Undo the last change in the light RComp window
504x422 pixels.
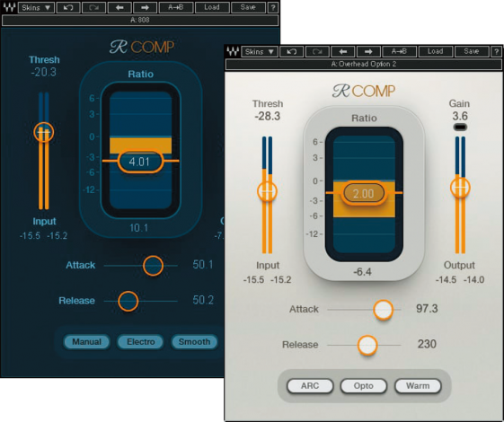(292, 51)
